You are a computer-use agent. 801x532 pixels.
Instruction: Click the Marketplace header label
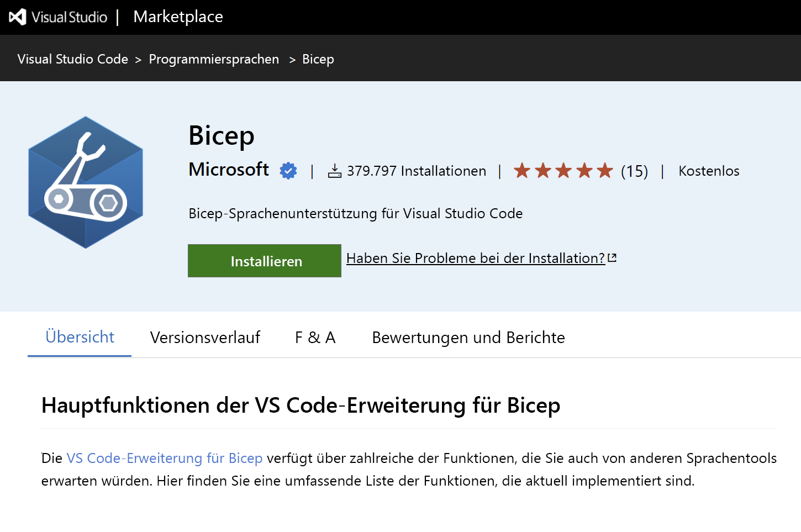click(177, 17)
